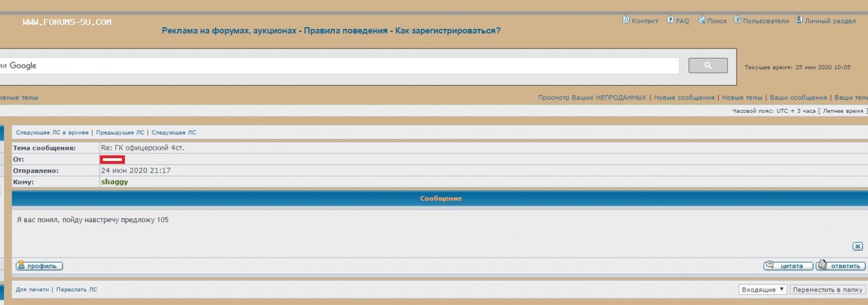The image size is (868, 305).
Task: Open sender's профиль button
Action: point(39,266)
